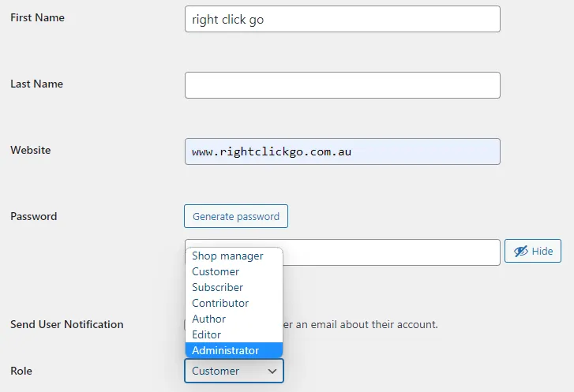The width and height of the screenshot is (574, 392).
Task: Click the First Name label
Action: [37, 17]
